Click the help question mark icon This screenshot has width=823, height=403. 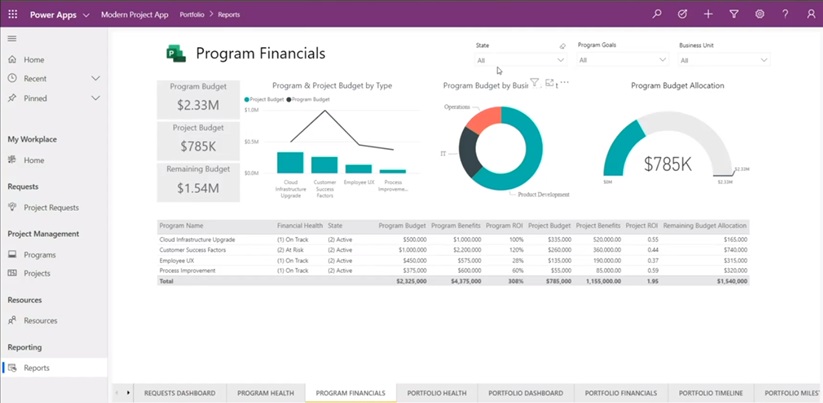(x=785, y=14)
